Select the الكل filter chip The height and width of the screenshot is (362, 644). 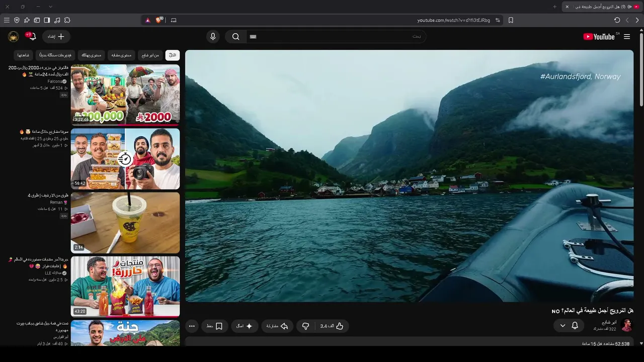[173, 55]
